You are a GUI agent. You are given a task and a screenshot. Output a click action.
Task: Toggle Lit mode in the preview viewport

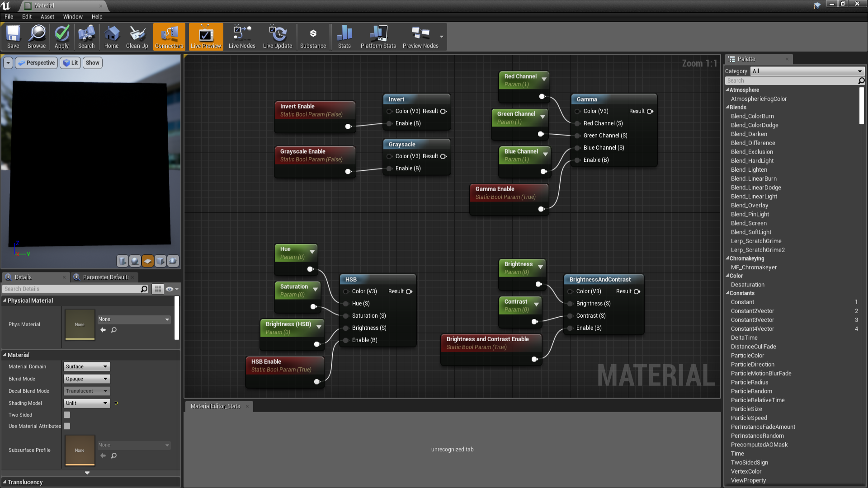pyautogui.click(x=70, y=62)
